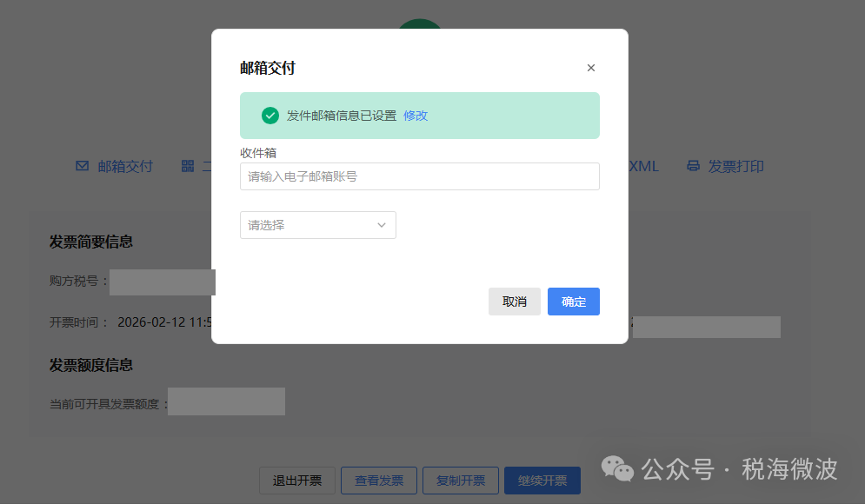The width and height of the screenshot is (865, 504).
Task: Click the green checkmark success icon in banner
Action: pyautogui.click(x=270, y=116)
